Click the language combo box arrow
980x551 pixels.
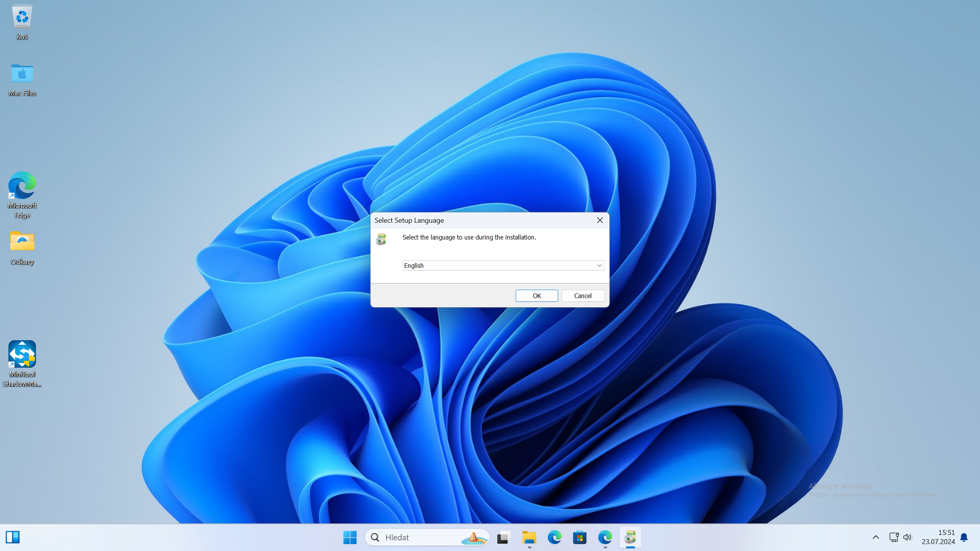tap(599, 265)
